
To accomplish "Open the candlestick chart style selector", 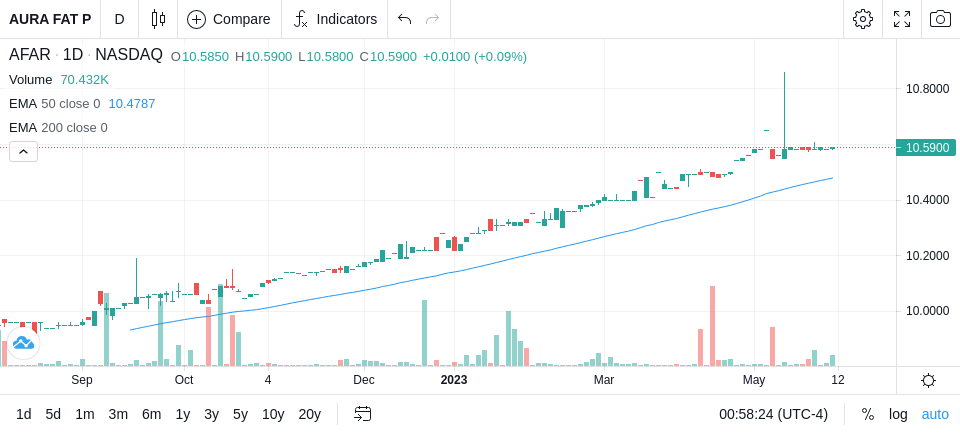I will tap(158, 19).
